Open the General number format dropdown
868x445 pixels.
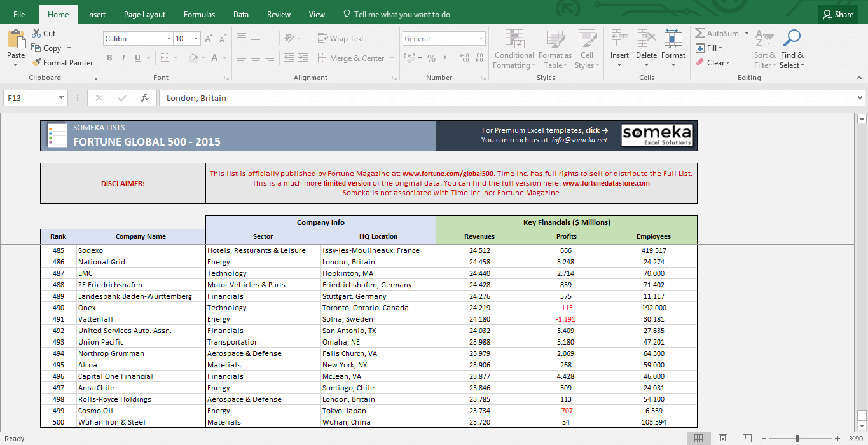click(x=481, y=39)
